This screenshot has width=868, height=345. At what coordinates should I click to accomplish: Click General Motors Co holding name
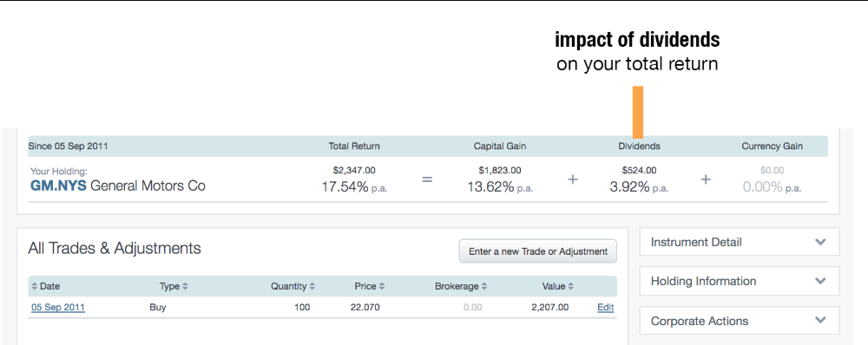tap(148, 186)
